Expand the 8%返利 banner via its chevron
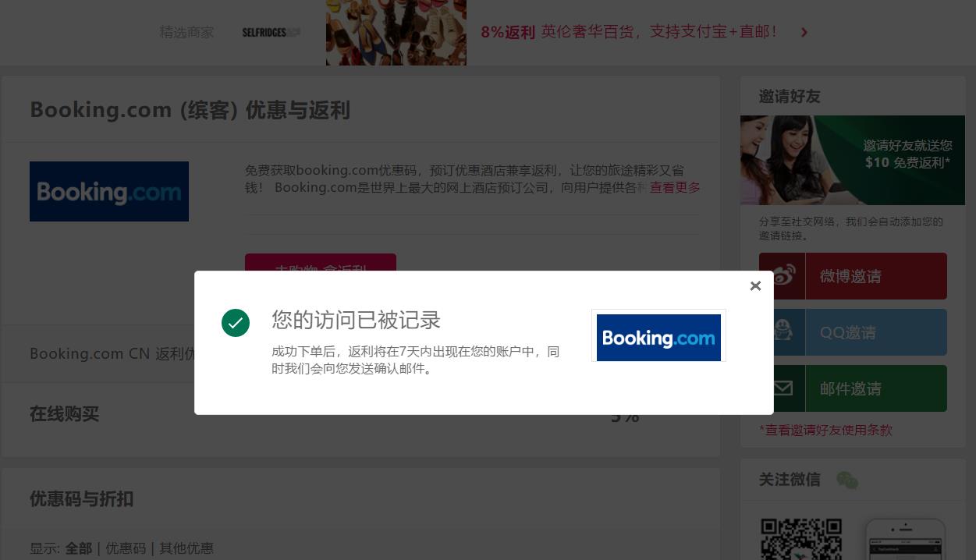 [x=804, y=33]
